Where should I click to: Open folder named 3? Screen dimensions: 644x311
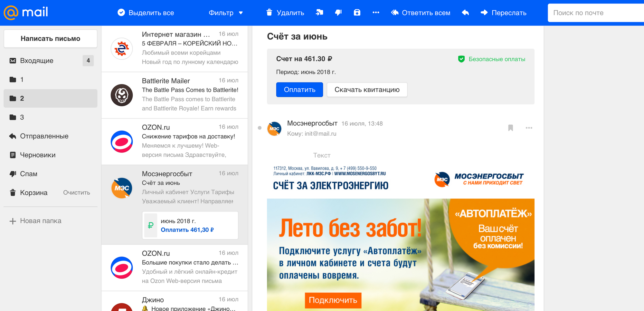(50, 117)
